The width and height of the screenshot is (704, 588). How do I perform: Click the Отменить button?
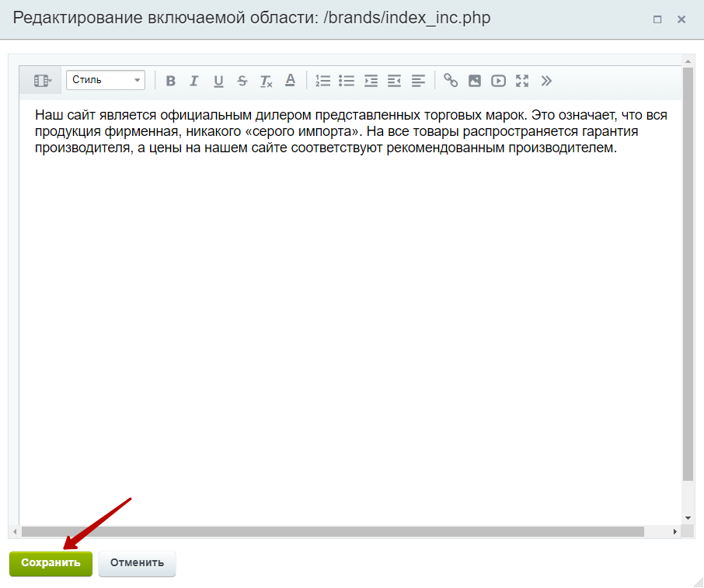[x=137, y=563]
